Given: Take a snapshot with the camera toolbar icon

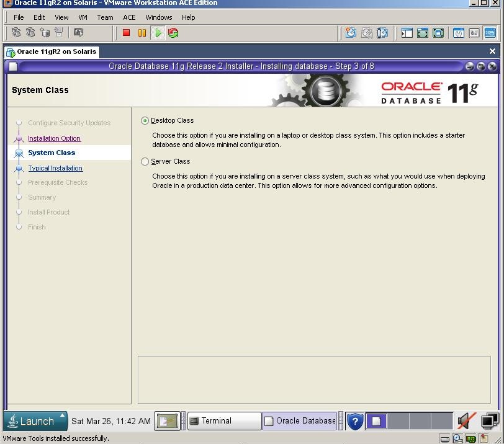Looking at the screenshot, I should [350, 32].
